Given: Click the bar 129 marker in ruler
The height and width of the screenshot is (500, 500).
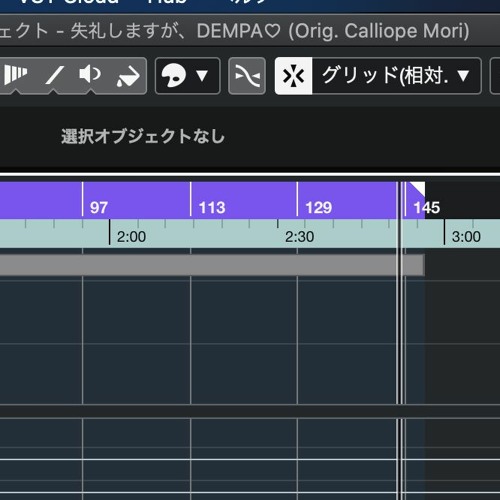Looking at the screenshot, I should tap(319, 207).
